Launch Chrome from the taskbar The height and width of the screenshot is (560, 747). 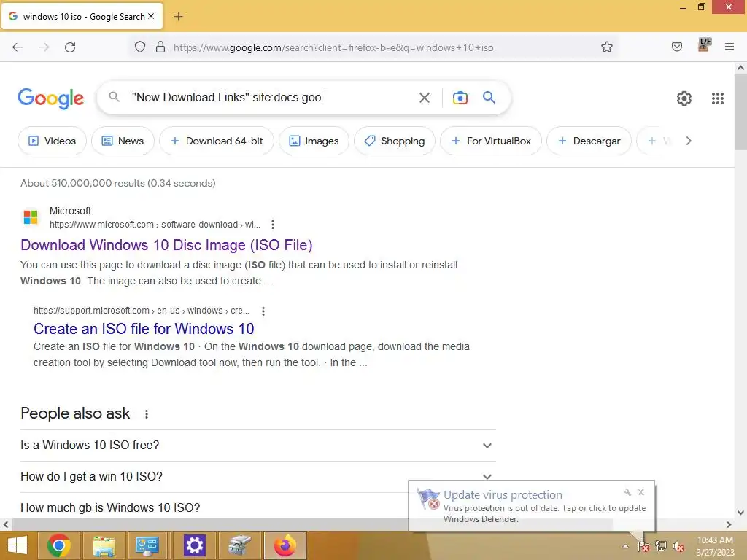coord(59,545)
